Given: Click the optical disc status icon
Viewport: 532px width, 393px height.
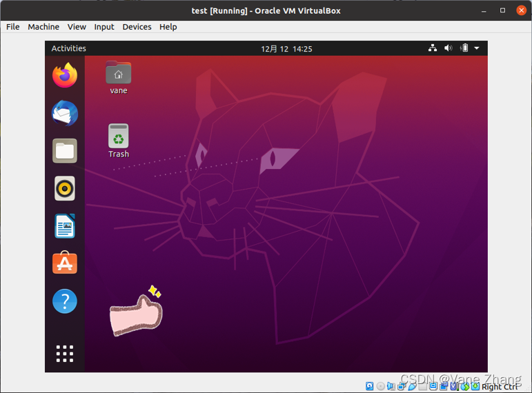Looking at the screenshot, I should 381,386.
